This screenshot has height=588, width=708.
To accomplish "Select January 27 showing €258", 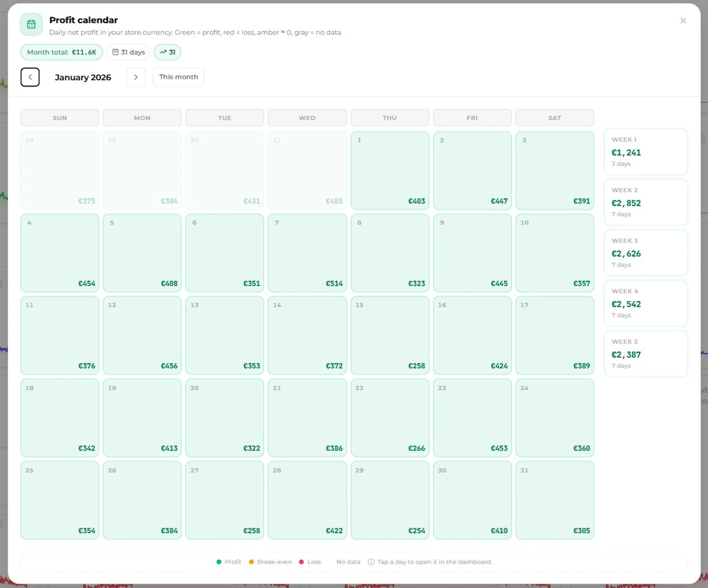I will [224, 500].
